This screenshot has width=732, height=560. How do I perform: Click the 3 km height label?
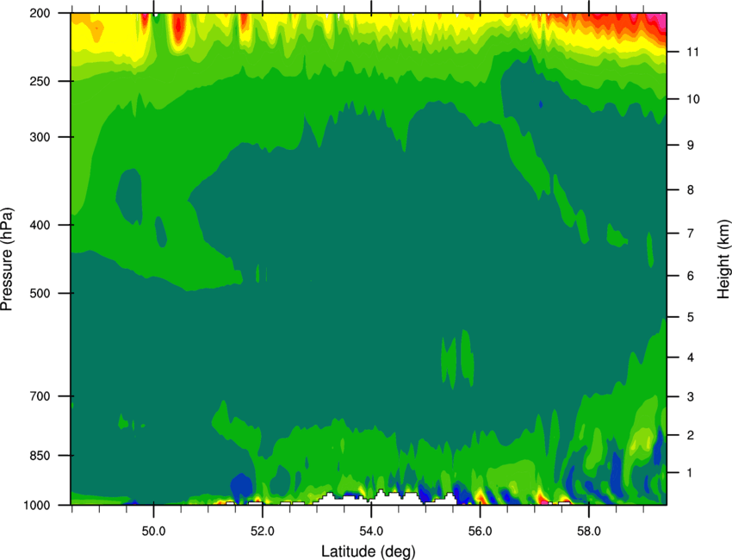pyautogui.click(x=691, y=397)
